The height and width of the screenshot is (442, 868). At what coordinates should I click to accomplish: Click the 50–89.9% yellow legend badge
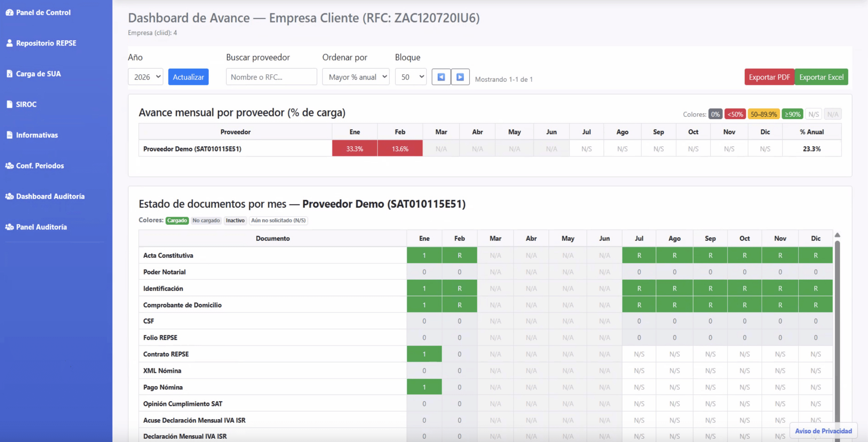tap(764, 114)
